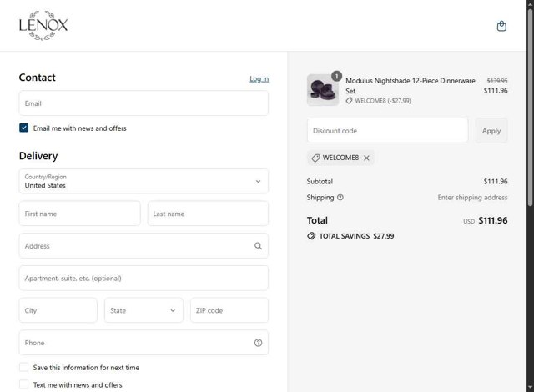Screen dimensions: 534x392
Task: Click discount tag icon under product name
Action: pos(349,101)
